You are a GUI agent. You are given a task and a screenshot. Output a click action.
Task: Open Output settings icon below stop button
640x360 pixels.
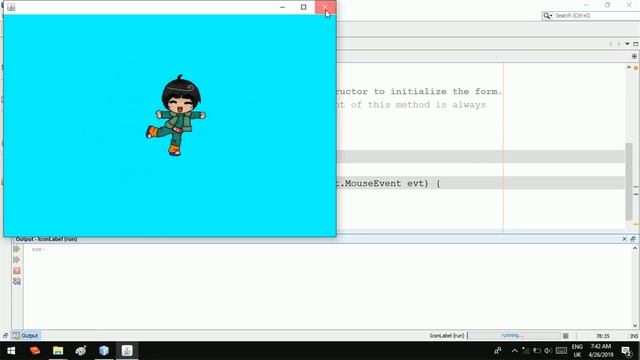tap(17, 281)
